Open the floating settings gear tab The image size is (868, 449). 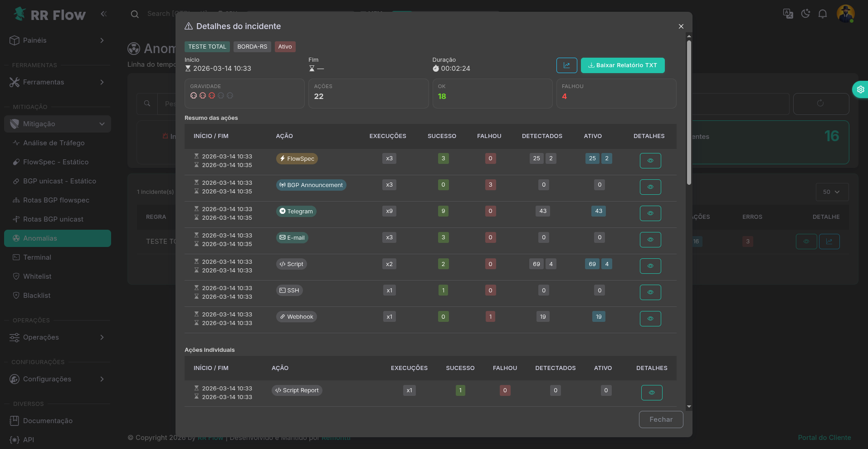pos(860,89)
